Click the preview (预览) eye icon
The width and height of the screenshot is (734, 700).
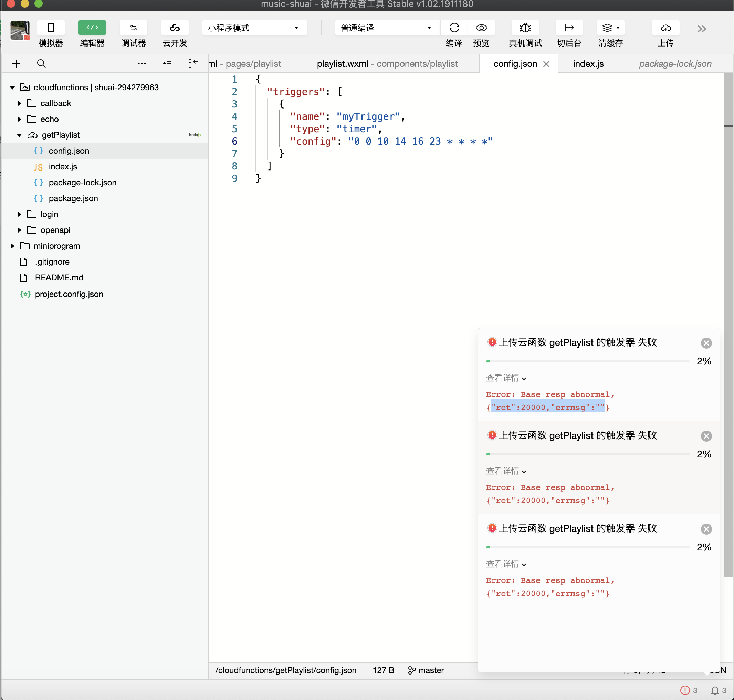pos(481,28)
